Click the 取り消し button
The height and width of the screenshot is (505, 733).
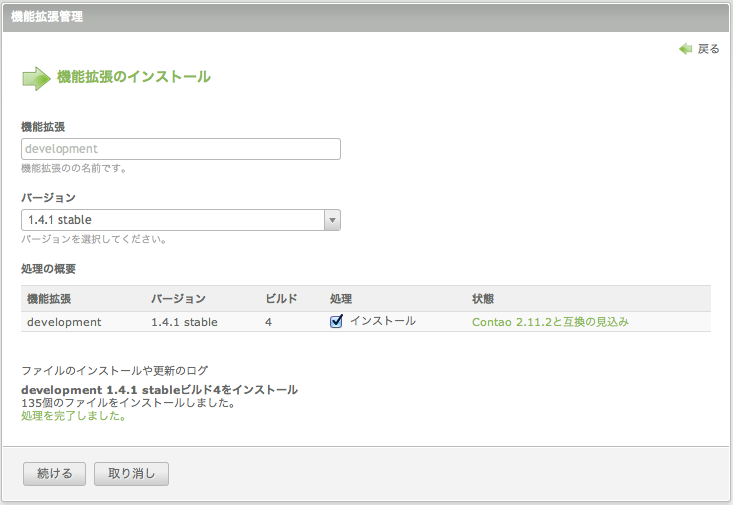click(131, 474)
